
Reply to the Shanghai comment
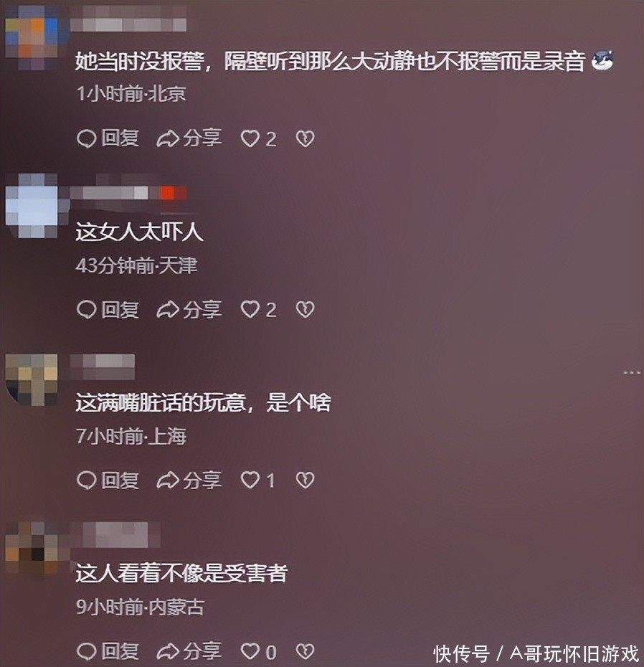pos(108,481)
